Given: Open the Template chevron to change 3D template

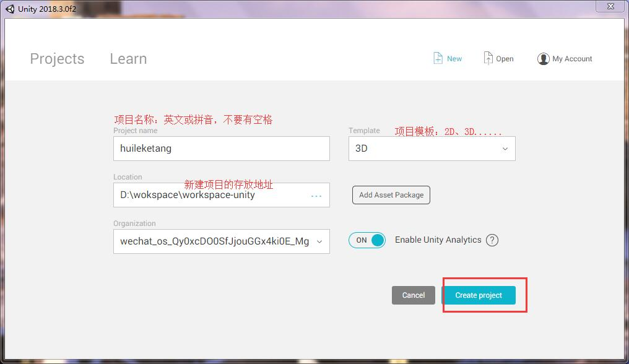Looking at the screenshot, I should [505, 149].
